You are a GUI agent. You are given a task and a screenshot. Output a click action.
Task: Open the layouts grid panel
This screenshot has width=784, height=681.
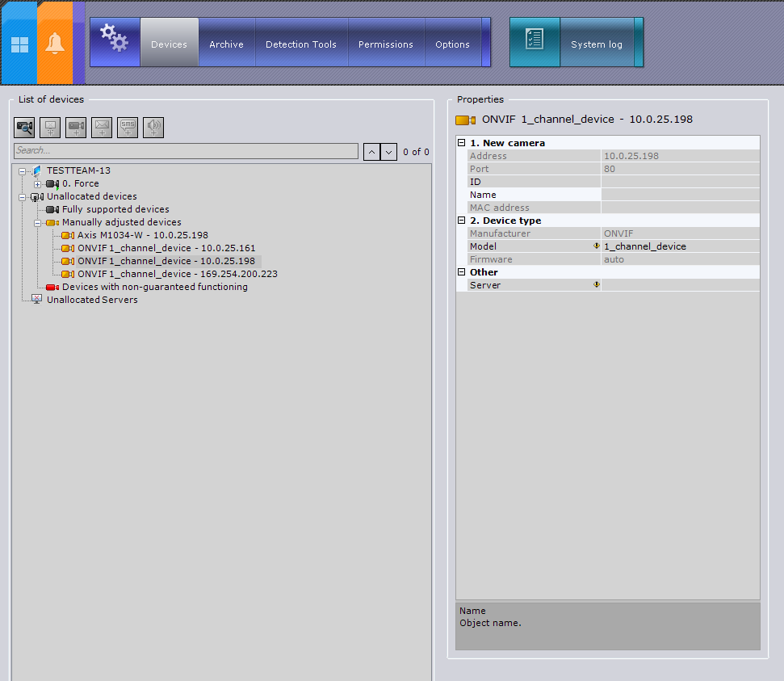19,44
